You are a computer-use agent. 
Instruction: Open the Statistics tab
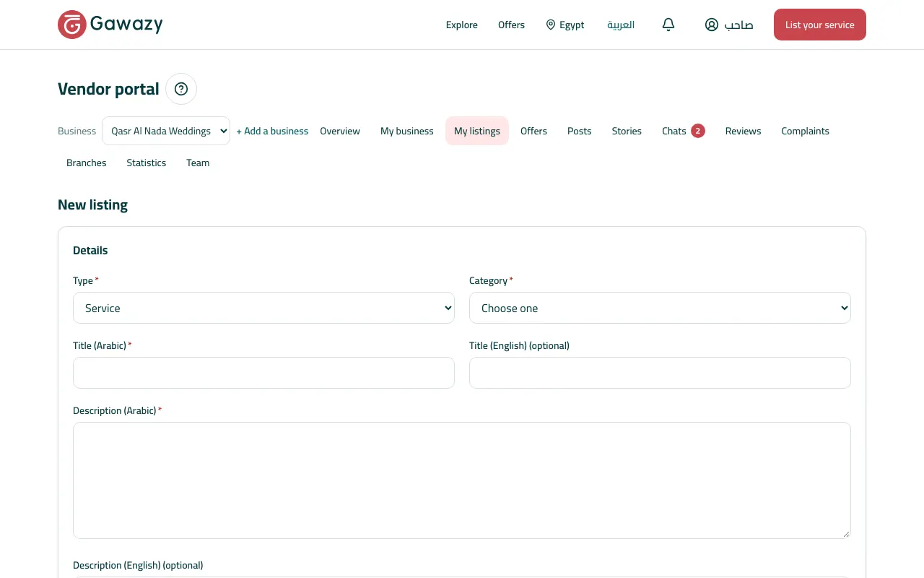147,163
